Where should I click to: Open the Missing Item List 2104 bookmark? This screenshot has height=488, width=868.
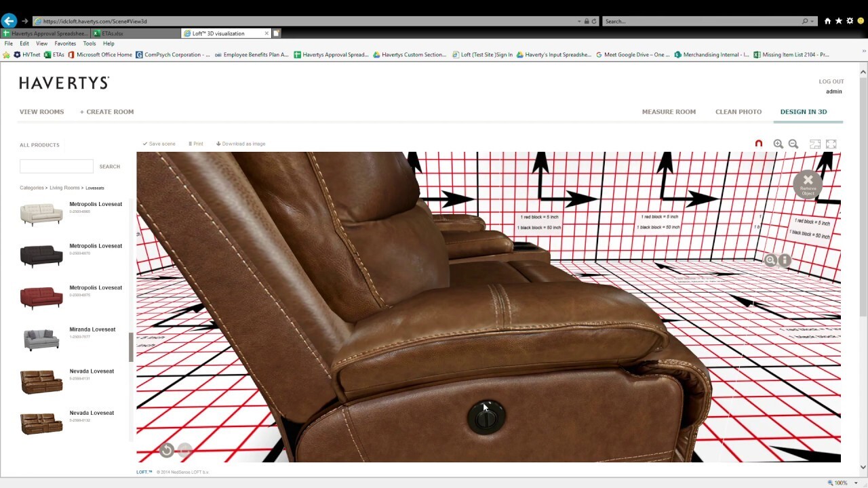coord(791,55)
